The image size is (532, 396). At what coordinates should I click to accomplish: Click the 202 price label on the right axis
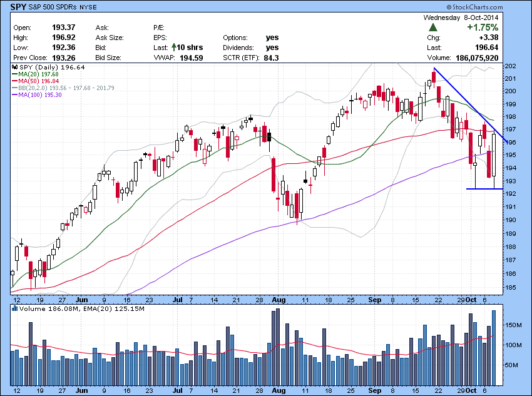tap(509, 66)
